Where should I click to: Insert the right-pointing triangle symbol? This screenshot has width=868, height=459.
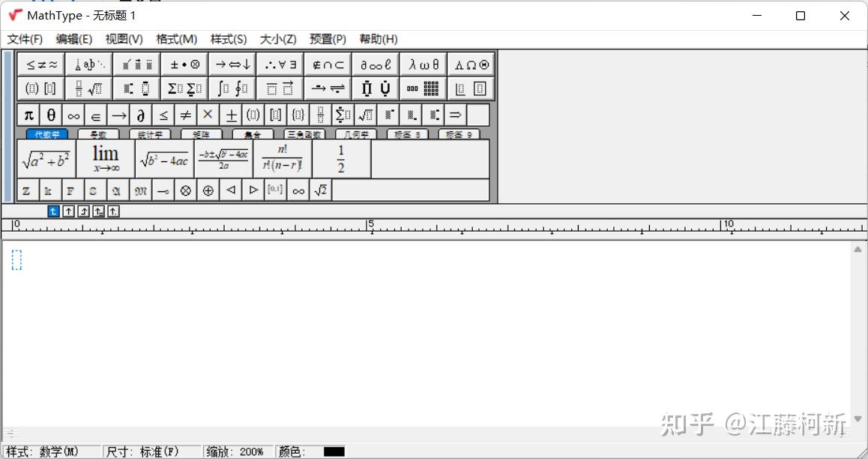coord(253,190)
